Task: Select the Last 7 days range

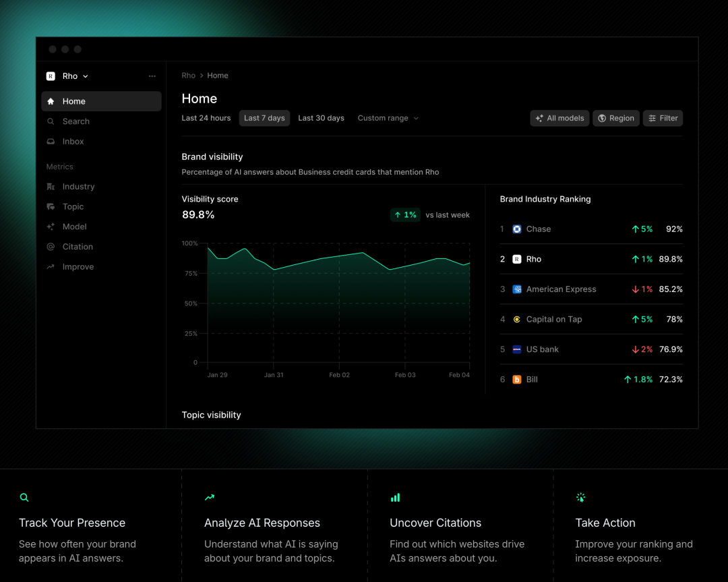Action: (x=265, y=118)
